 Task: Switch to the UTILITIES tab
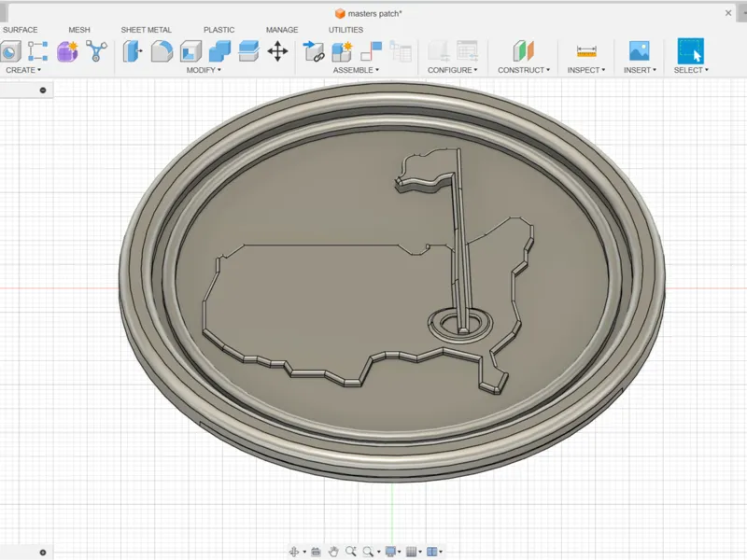point(345,30)
